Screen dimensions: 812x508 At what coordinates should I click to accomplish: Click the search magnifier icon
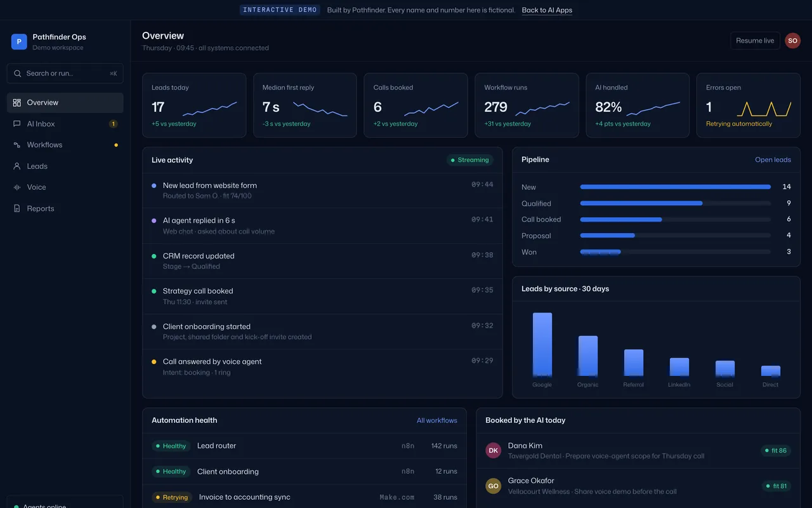tap(18, 74)
